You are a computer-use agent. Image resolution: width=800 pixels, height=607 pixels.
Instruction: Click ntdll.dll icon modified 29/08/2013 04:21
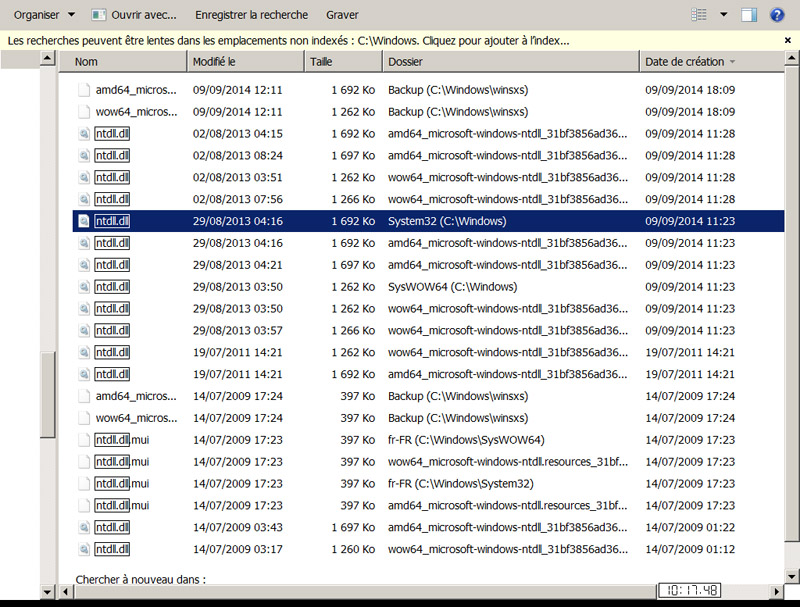84,265
